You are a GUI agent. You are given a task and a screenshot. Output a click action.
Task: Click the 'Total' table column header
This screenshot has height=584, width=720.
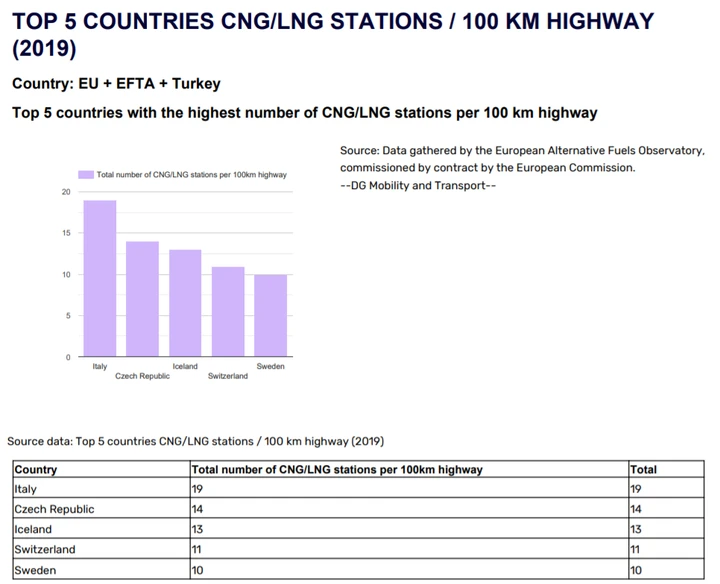pyautogui.click(x=666, y=469)
